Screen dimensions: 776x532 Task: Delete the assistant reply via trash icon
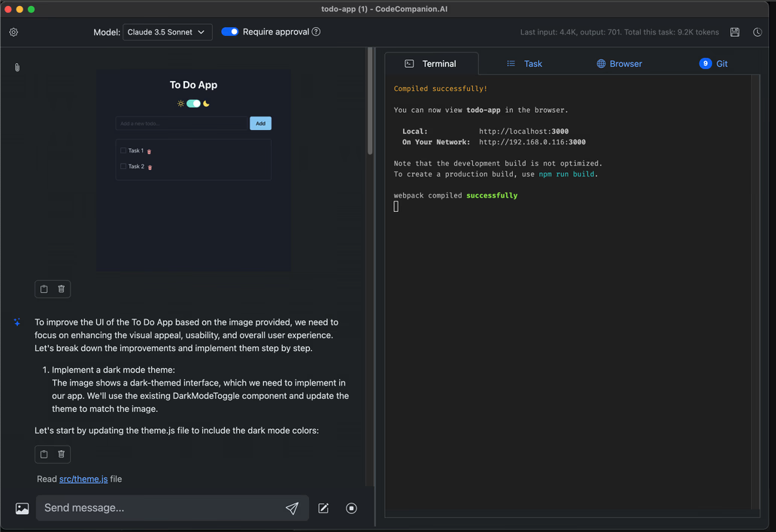point(62,454)
